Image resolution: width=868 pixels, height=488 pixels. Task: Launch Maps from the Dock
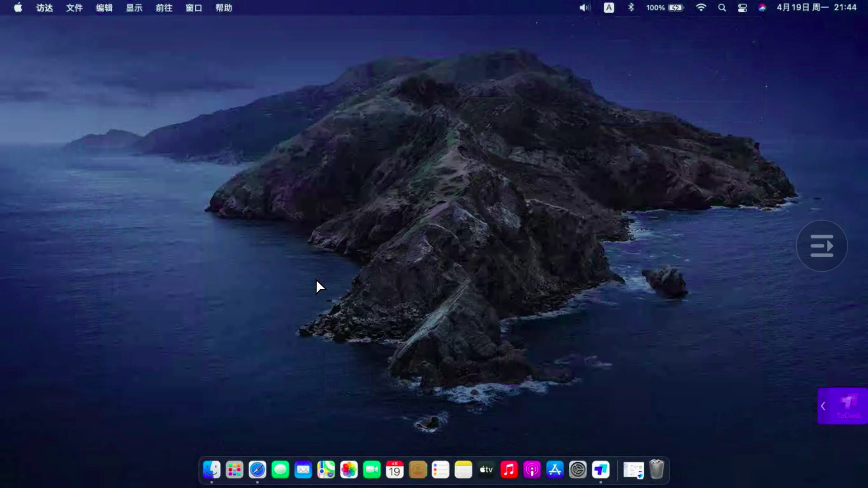[x=326, y=470]
